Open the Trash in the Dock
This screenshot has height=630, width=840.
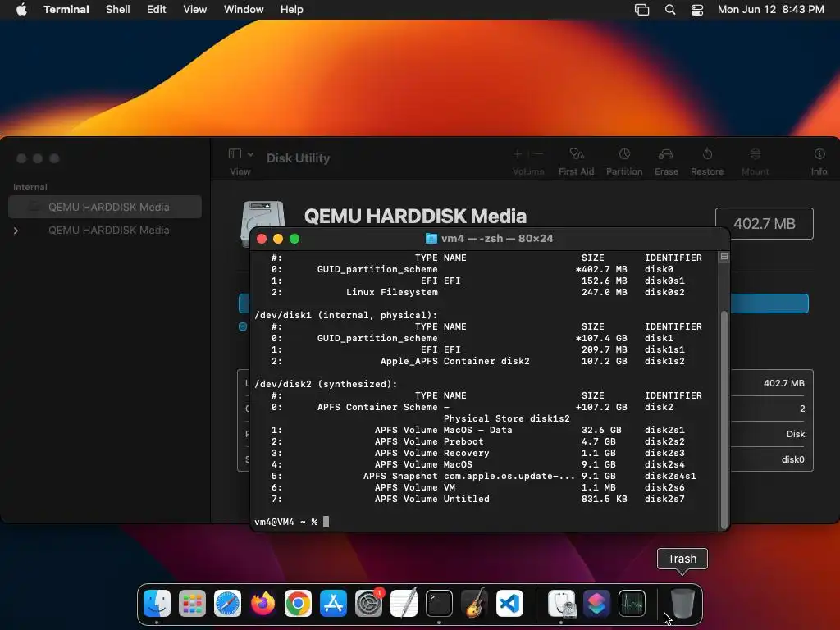682,603
